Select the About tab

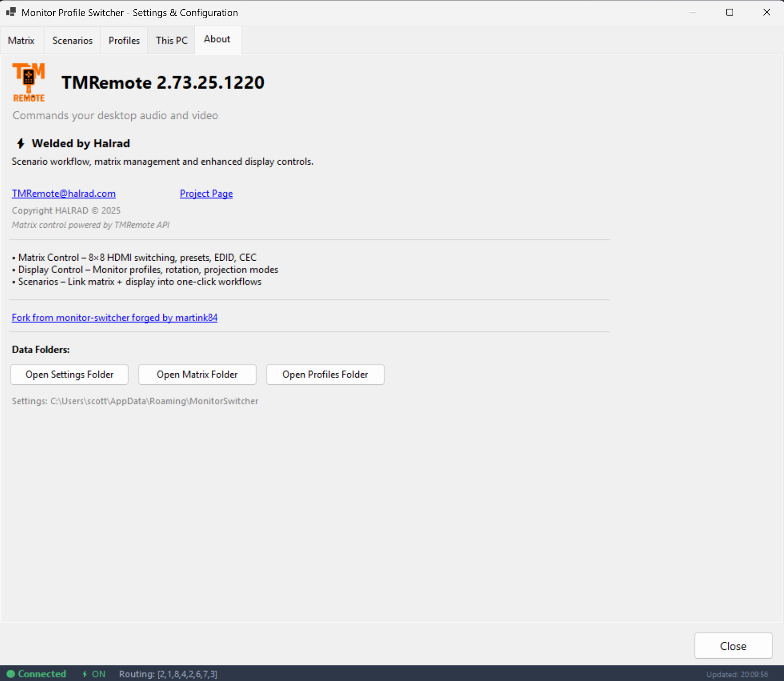[x=217, y=39]
